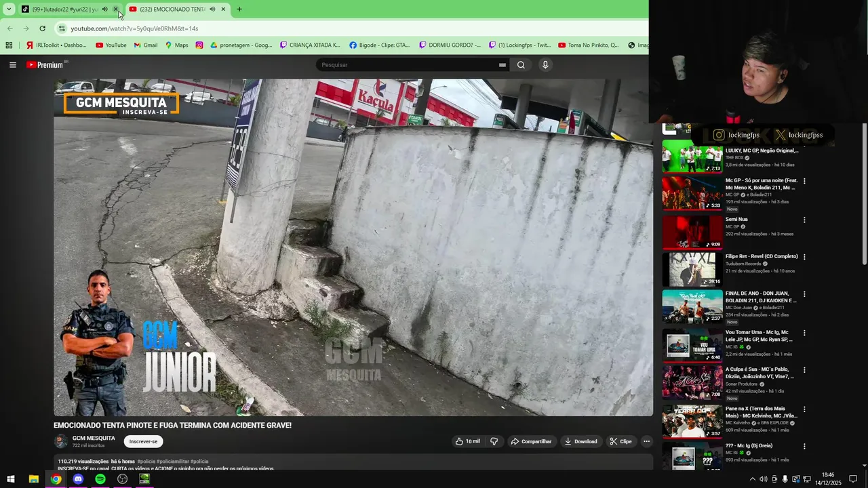
Task: Open the Chrome tab search dropdown
Action: pyautogui.click(x=9, y=9)
